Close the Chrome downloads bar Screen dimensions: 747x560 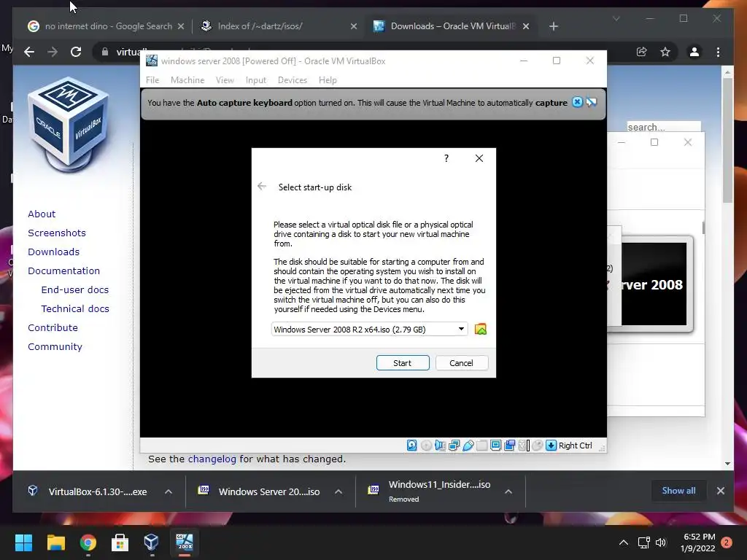tap(720, 491)
